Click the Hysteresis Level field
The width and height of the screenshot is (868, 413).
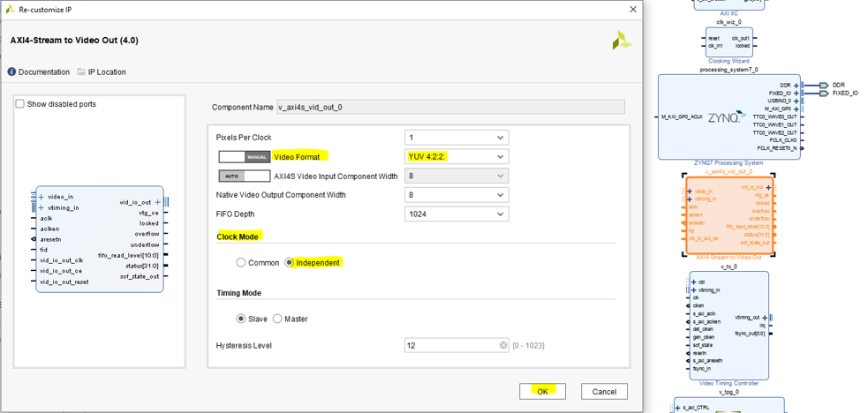(x=457, y=345)
